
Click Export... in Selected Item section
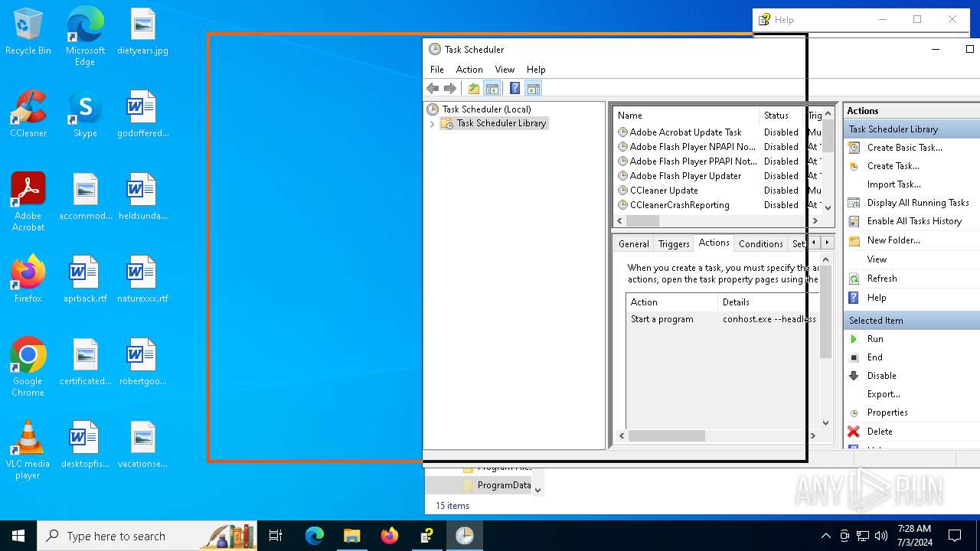point(884,394)
